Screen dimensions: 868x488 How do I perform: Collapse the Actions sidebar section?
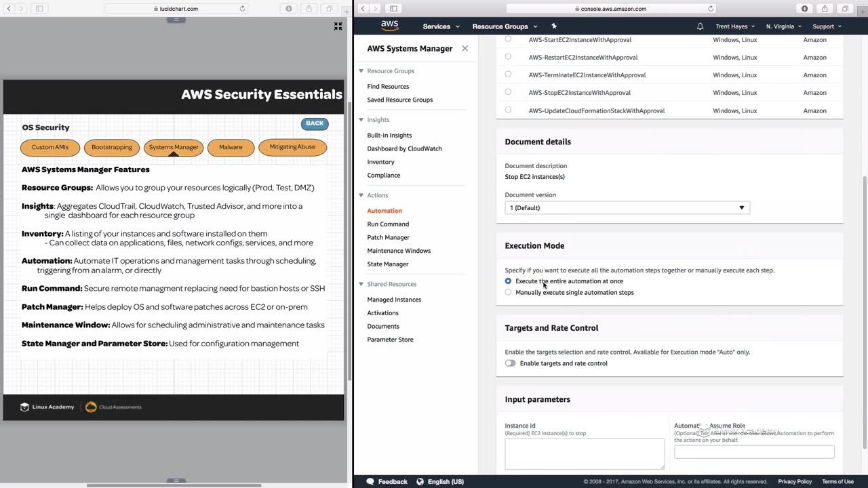(361, 195)
